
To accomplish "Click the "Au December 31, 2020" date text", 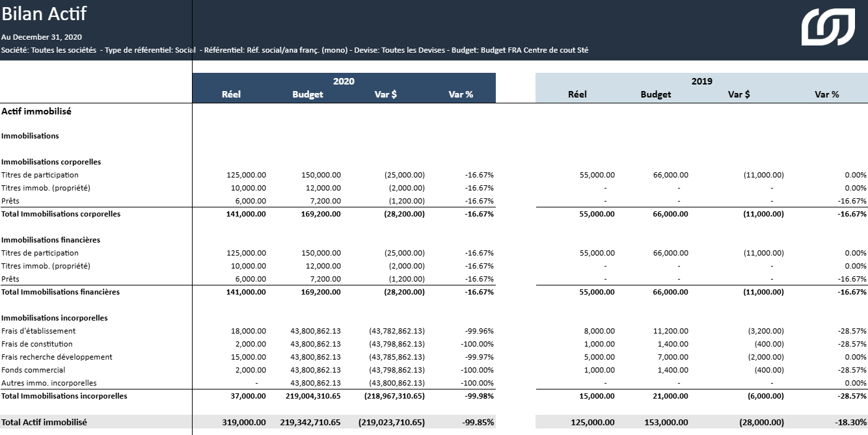I will 42,37.
